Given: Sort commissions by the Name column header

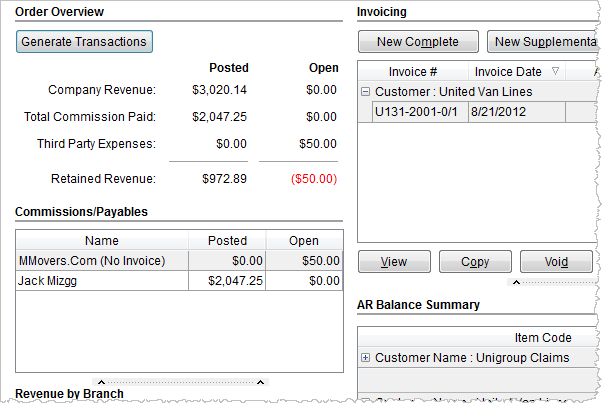Looking at the screenshot, I should click(x=102, y=241).
